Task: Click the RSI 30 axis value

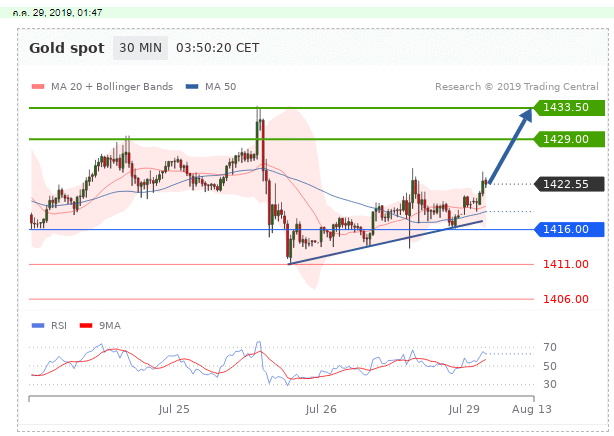Action: [x=550, y=384]
